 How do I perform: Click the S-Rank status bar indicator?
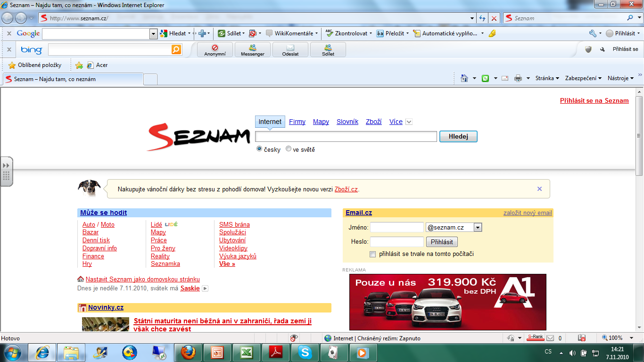click(536, 337)
